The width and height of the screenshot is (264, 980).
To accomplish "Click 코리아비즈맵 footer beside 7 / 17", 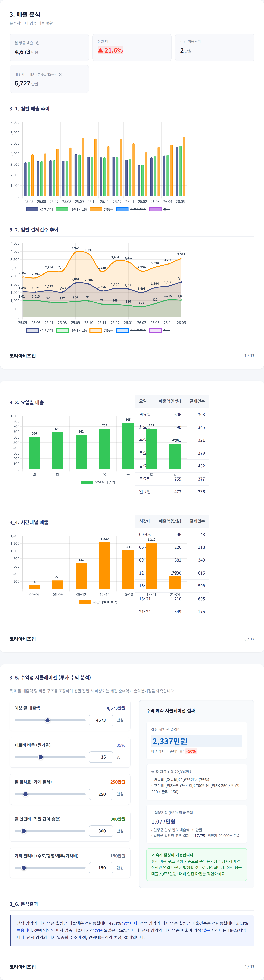I will point(22,356).
